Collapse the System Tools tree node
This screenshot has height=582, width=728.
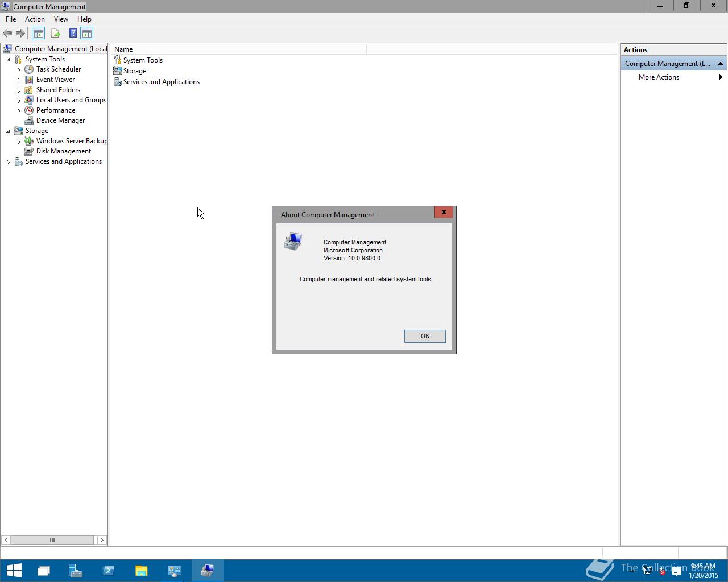pyautogui.click(x=8, y=60)
